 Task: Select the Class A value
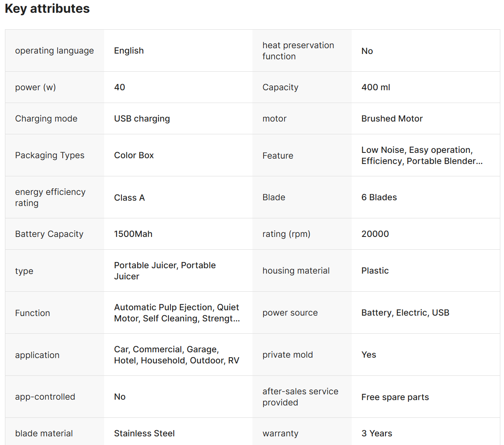point(129,198)
